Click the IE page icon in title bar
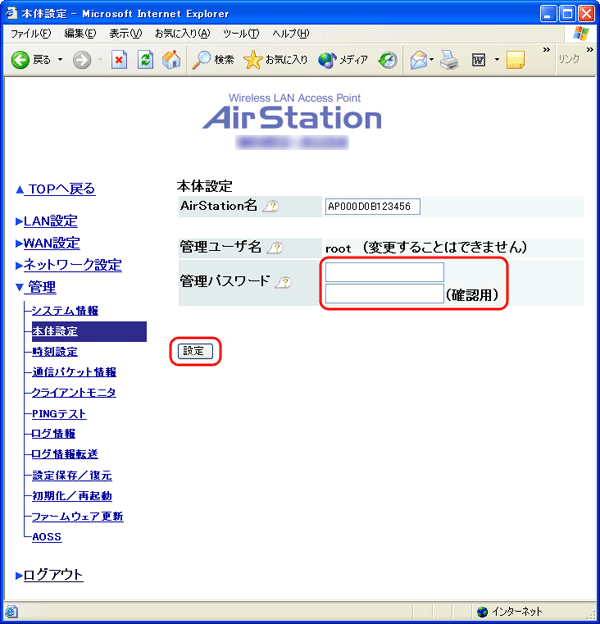The width and height of the screenshot is (600, 624). [11, 13]
